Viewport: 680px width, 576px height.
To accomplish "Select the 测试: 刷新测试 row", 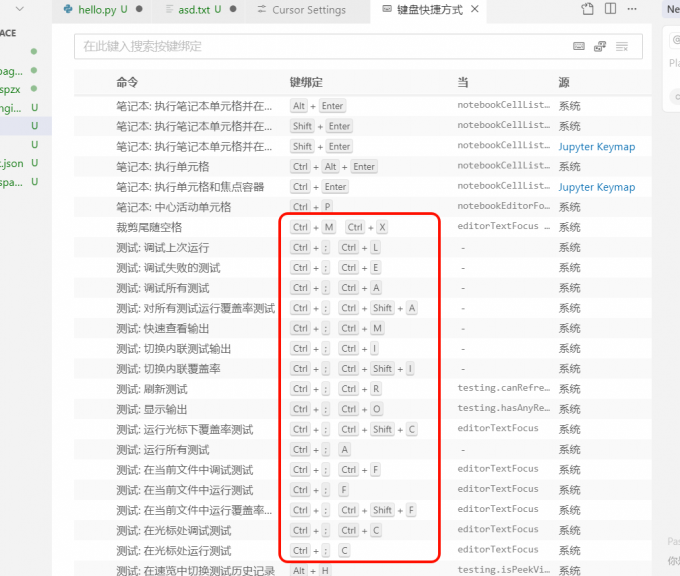I will (x=363, y=389).
